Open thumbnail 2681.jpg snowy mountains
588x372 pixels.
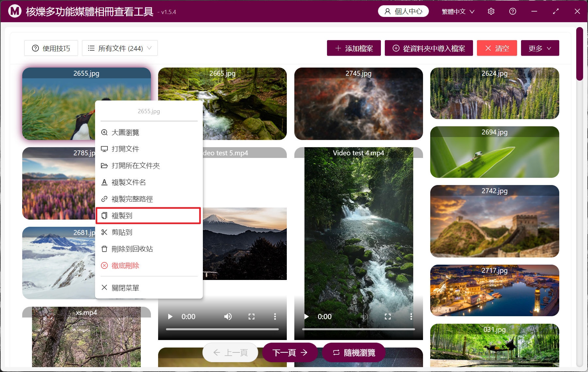tap(59, 263)
